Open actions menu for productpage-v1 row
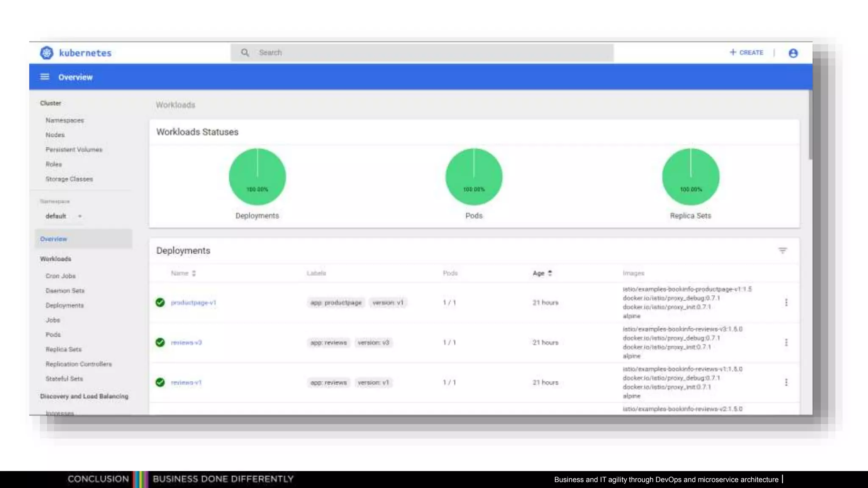 pyautogui.click(x=786, y=302)
